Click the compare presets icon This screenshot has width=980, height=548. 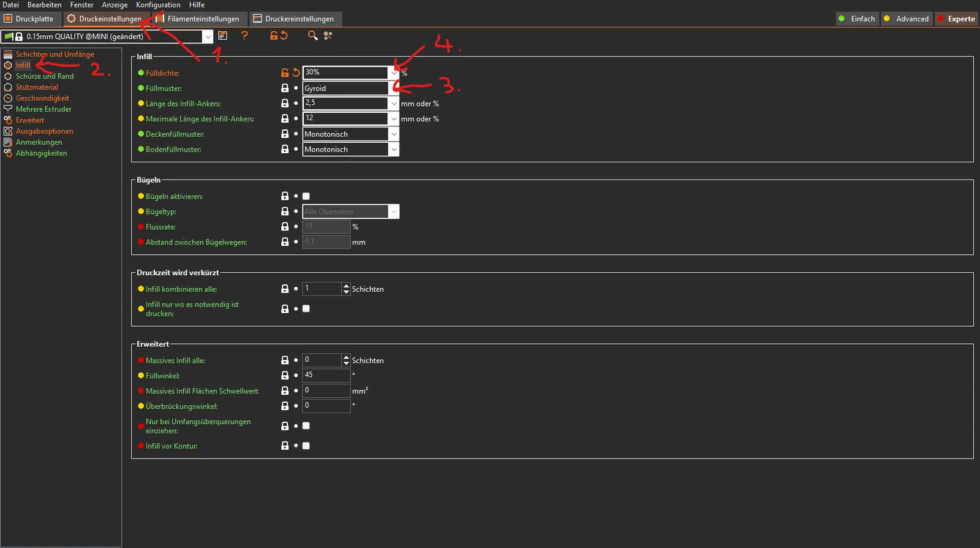[328, 36]
